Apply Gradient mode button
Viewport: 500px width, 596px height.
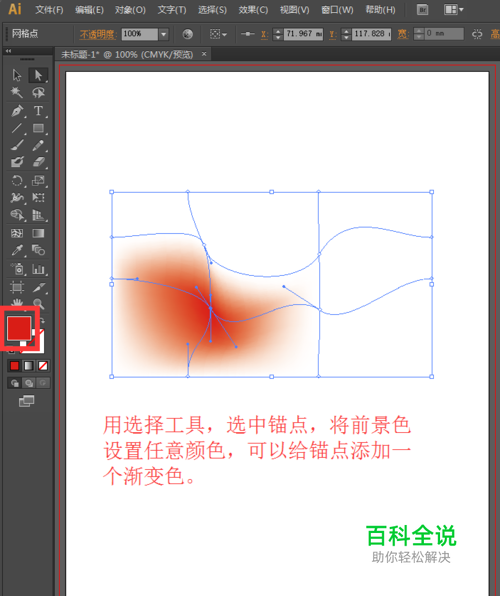(29, 366)
